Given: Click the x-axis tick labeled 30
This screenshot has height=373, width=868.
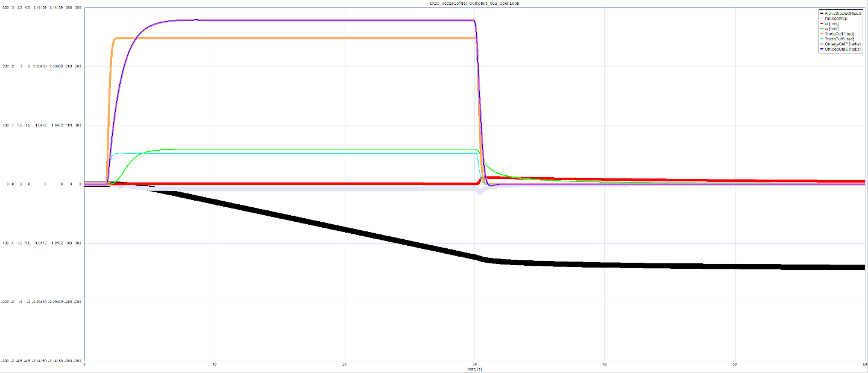Looking at the screenshot, I should click(x=474, y=365).
